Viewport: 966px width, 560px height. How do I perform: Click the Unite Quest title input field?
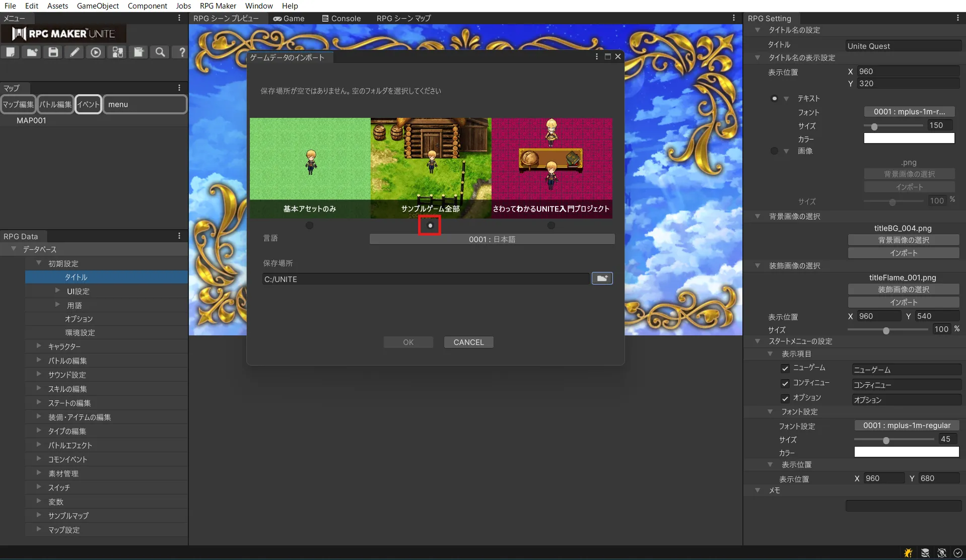tap(903, 46)
